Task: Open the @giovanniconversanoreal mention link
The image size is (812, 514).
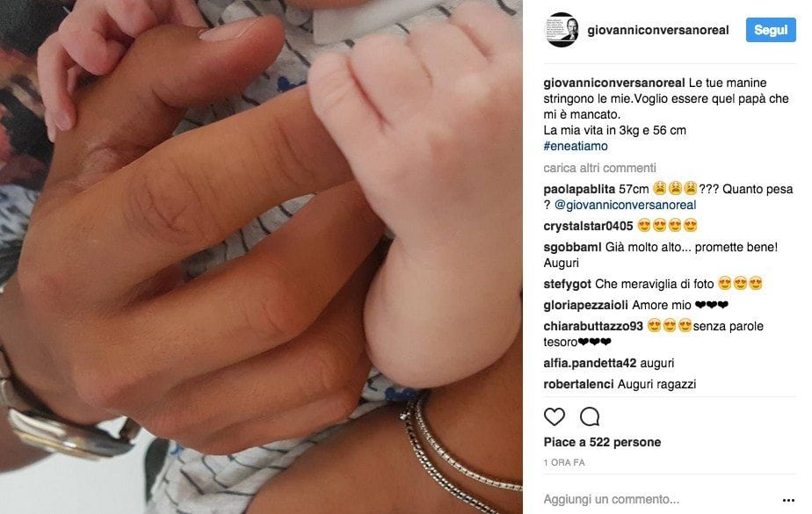Action: tap(625, 205)
